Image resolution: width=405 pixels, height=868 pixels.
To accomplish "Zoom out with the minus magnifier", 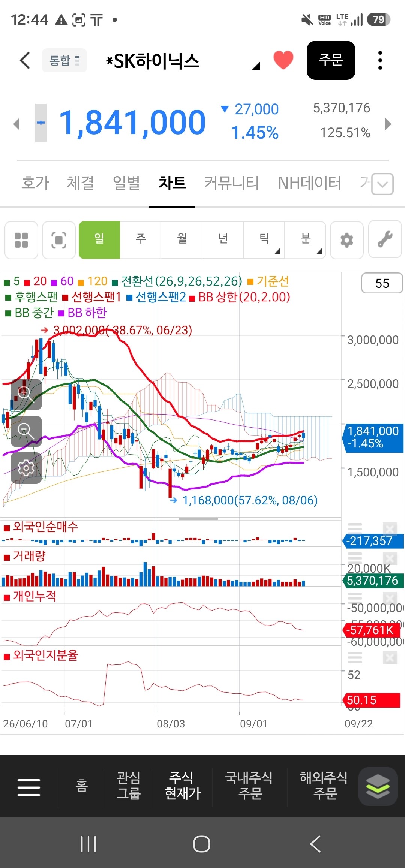I will click(26, 431).
